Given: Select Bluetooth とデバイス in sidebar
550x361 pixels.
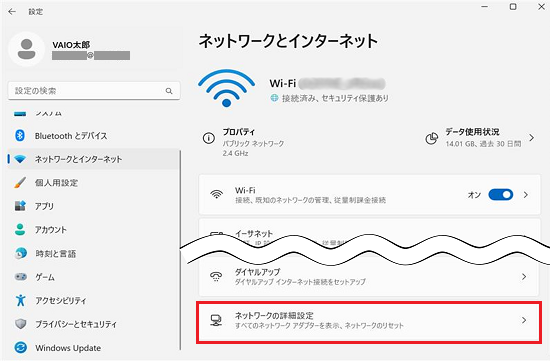Looking at the screenshot, I should 93,136.
